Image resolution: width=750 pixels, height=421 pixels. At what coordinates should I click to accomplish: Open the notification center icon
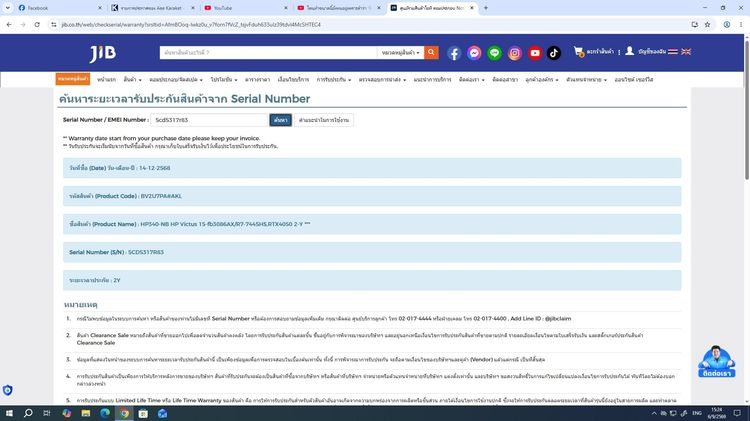pos(737,413)
